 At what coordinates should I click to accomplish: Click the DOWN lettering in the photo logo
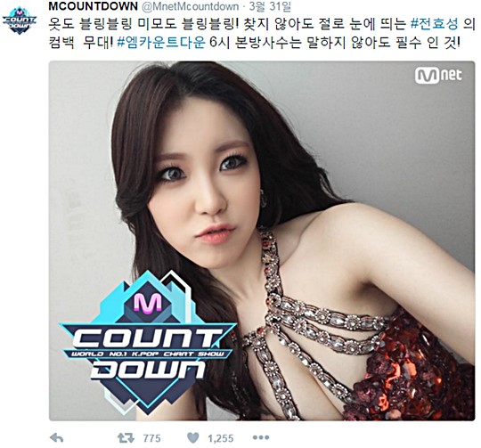pos(148,370)
